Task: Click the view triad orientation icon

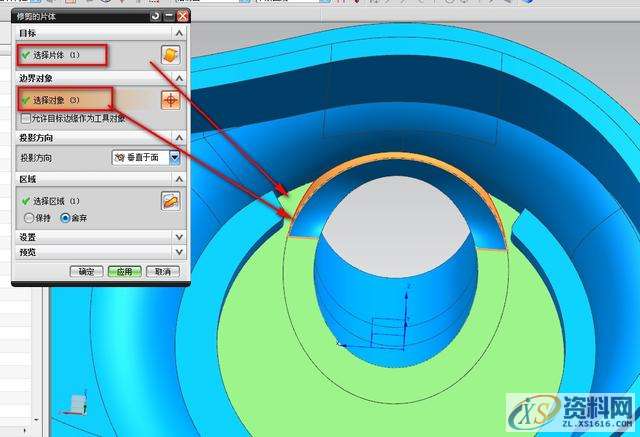Action: pyautogui.click(x=77, y=404)
